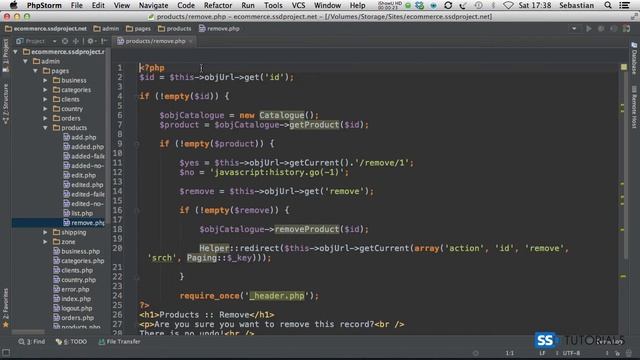Click the LF line separator in status bar

pos(542,353)
